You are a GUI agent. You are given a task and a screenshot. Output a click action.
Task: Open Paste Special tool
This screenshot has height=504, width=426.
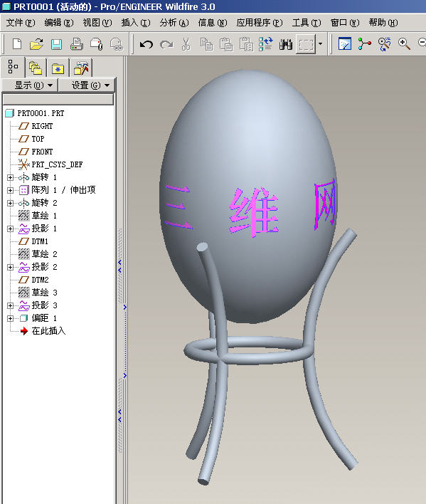tap(246, 44)
